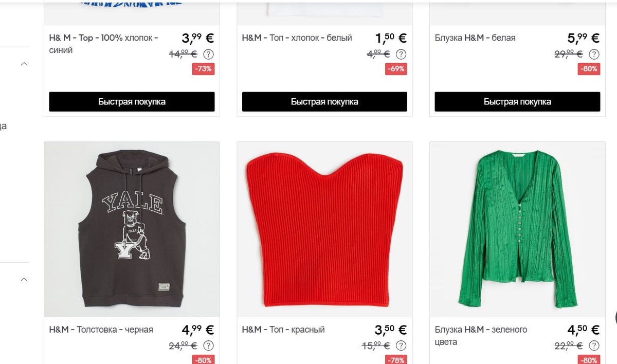This screenshot has height=364, width=617.
Task: Open price info icon beside 24,99 €
Action: coord(208,346)
